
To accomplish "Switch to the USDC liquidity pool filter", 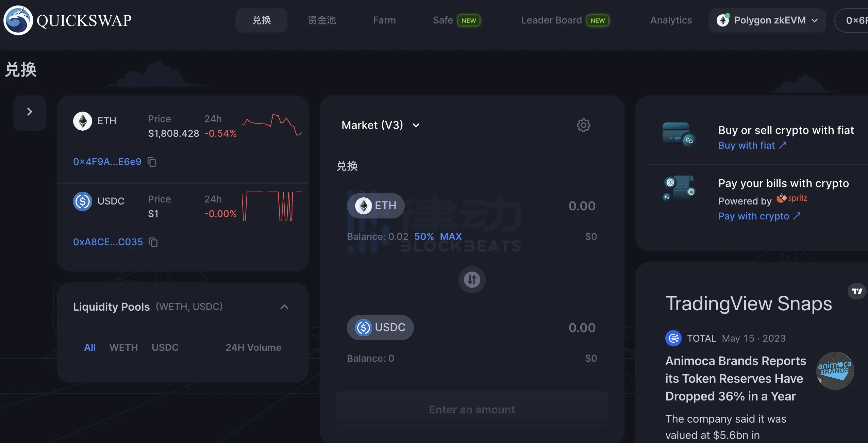I will pos(164,347).
